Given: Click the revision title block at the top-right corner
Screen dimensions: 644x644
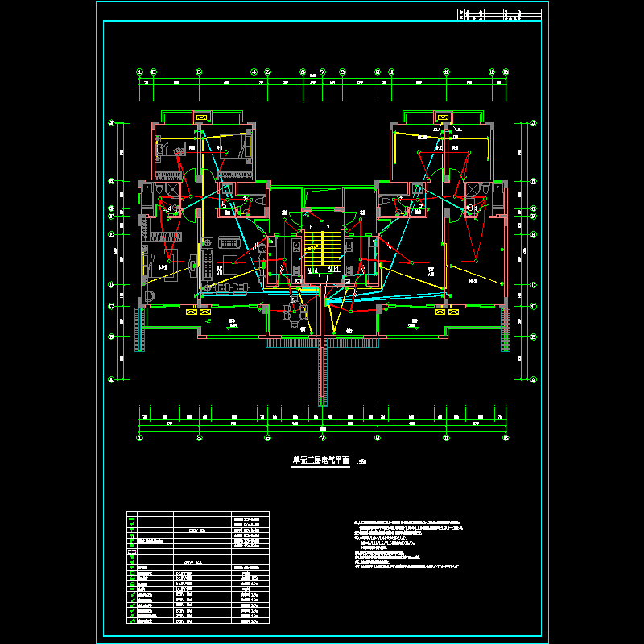Looking at the screenshot, I should click(x=499, y=14).
